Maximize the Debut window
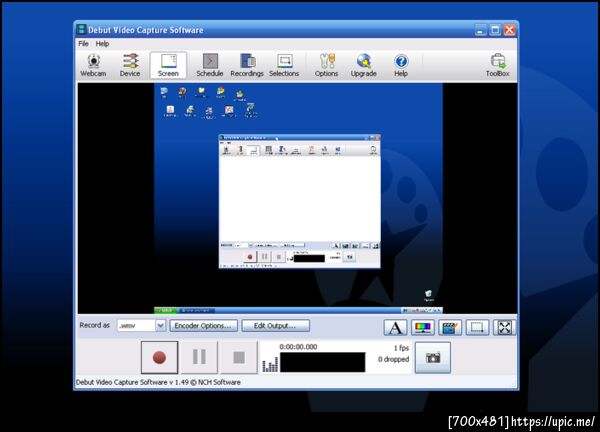 point(495,30)
